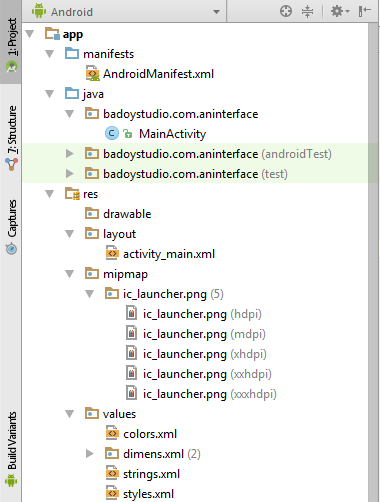Click the mdpi ic_launcher image icon

pos(132,333)
